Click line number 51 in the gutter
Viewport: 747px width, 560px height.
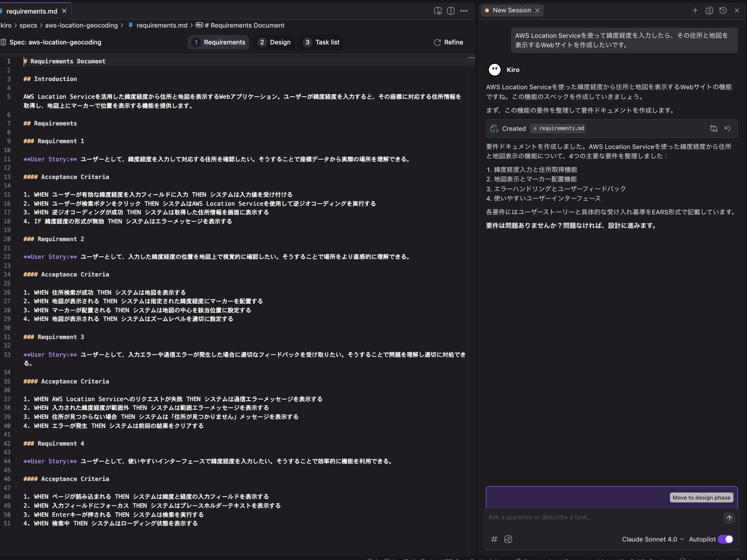(7, 523)
